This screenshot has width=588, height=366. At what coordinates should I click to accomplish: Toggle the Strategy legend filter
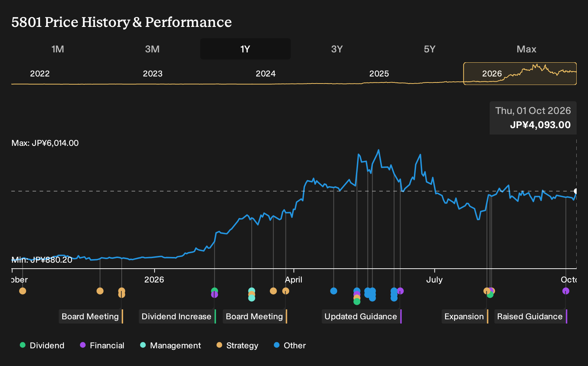tap(237, 345)
